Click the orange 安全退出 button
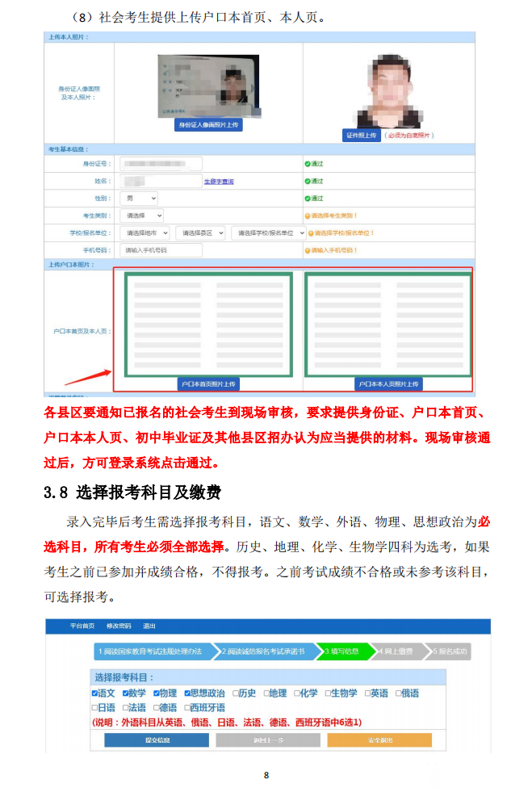Screen dimensions: 532x796 pos(379,740)
